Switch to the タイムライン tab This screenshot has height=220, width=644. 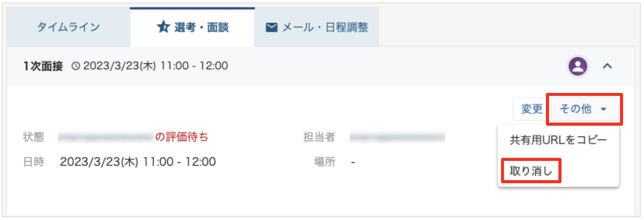[x=69, y=27]
